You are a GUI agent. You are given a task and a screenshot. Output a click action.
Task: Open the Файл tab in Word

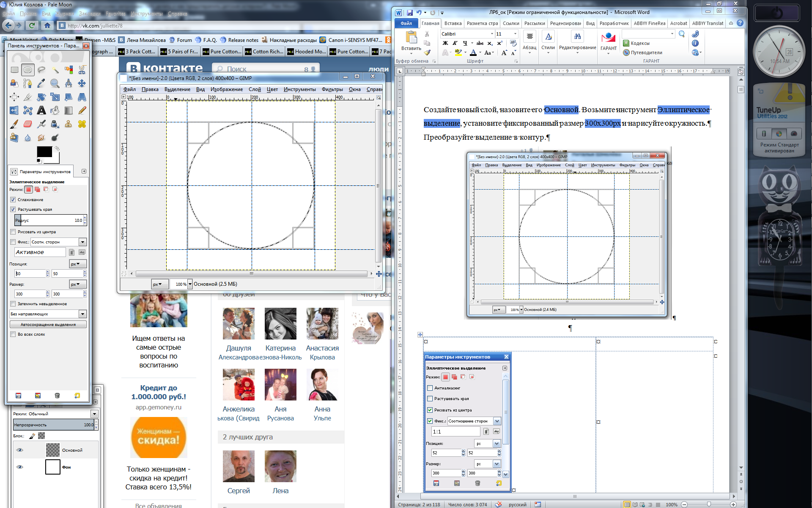click(x=406, y=23)
